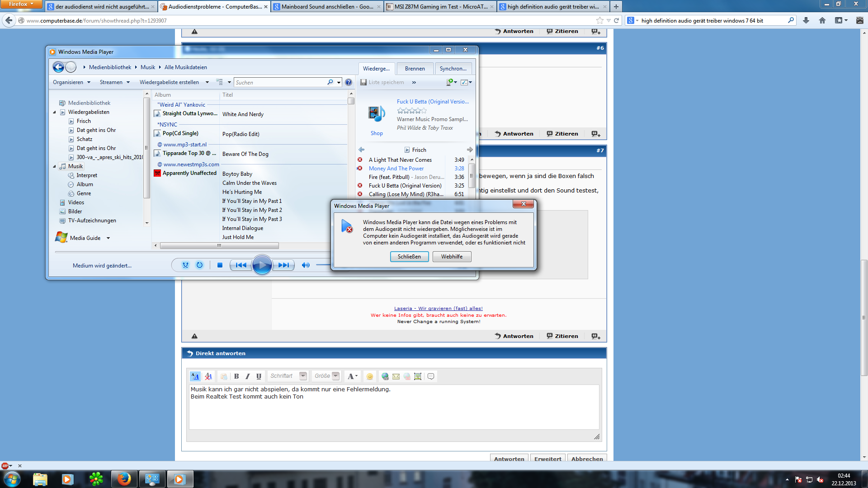Open Firefox from the taskbar
Screen dimensions: 868x488
pos(123,479)
